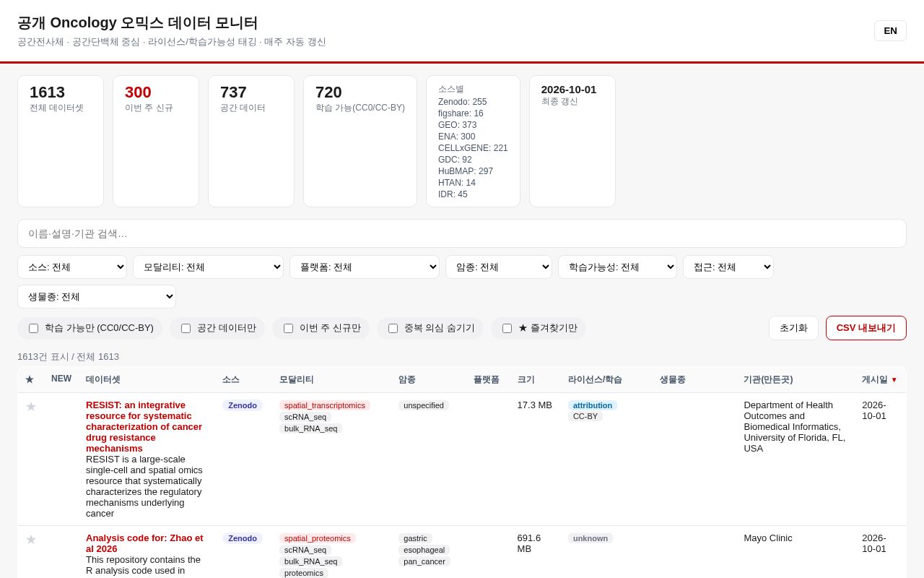Choose from the 암종: 전체 dropdown
Image resolution: width=924 pixels, height=578 pixels.
[499, 267]
